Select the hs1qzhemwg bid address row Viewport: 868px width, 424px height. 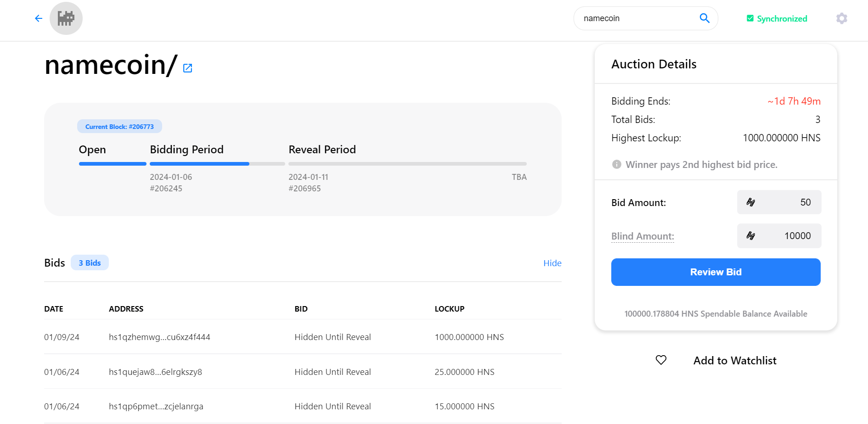[x=160, y=337]
